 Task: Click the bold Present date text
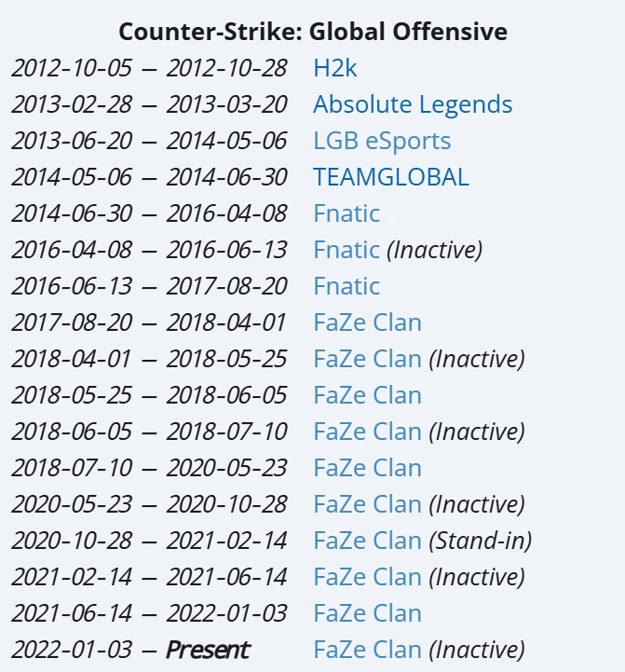point(208,650)
